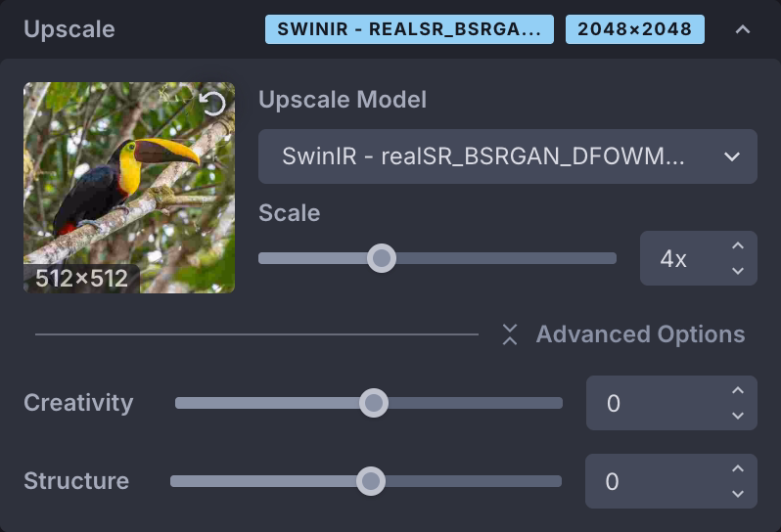781x532 pixels.
Task: Open the Upscale Model dropdown
Action: [x=507, y=156]
